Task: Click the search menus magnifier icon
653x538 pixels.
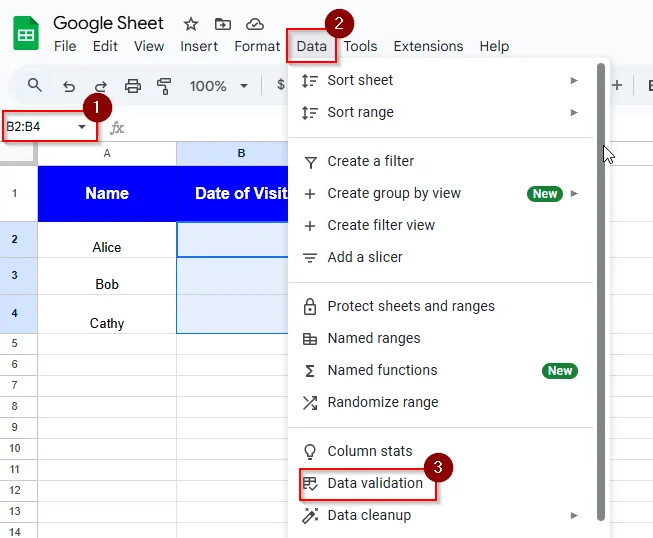Action: (x=35, y=85)
